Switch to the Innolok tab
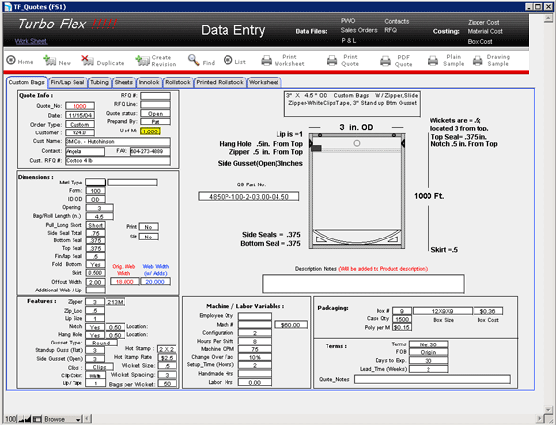 click(x=149, y=82)
